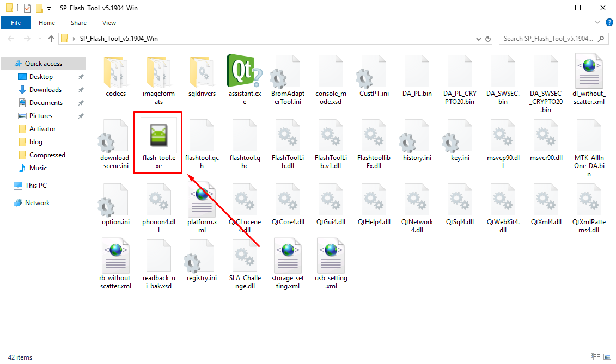The width and height of the screenshot is (616, 364).
Task: Open Desktop in the navigation pane
Action: click(41, 77)
